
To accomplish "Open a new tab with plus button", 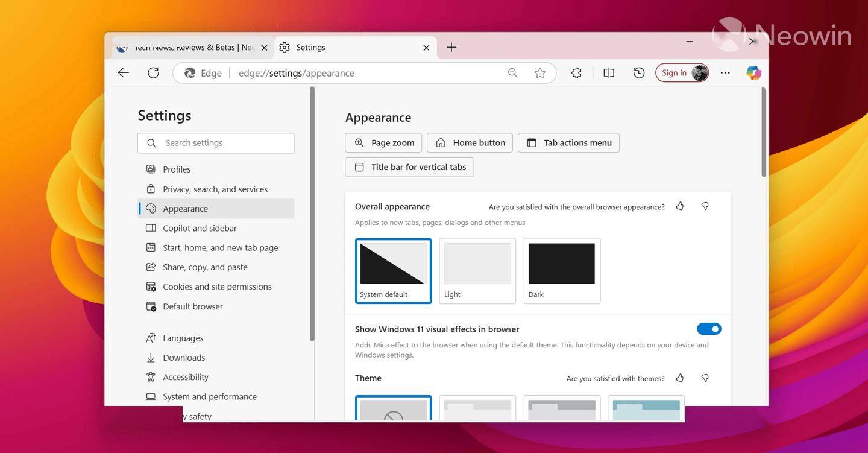I will click(451, 47).
